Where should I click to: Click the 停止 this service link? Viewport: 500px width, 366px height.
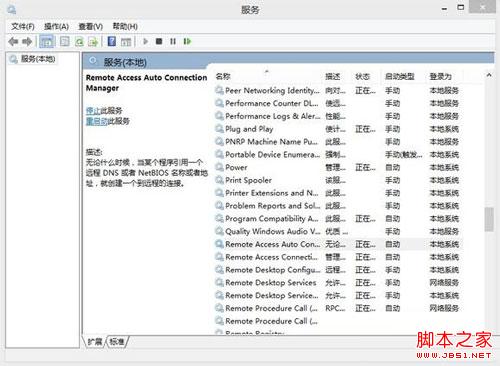(x=93, y=110)
